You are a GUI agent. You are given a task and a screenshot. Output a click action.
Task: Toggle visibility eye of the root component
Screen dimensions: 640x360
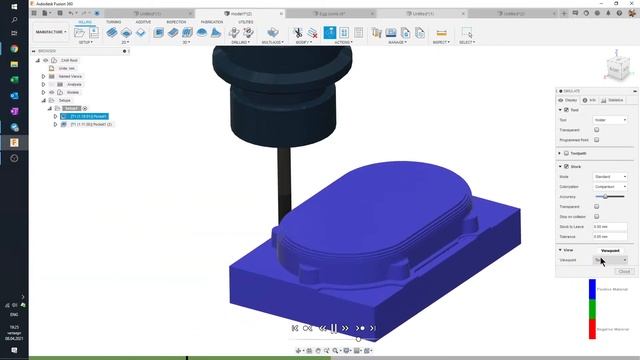point(46,60)
